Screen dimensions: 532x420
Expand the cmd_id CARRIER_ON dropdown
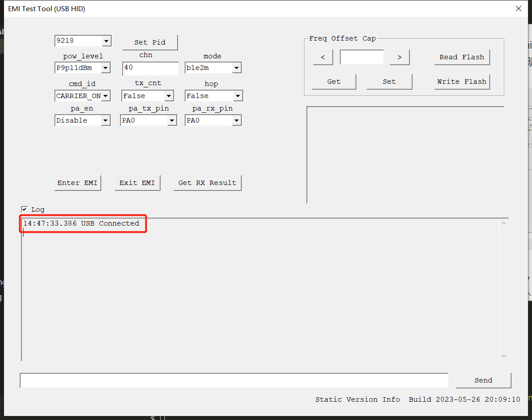106,96
